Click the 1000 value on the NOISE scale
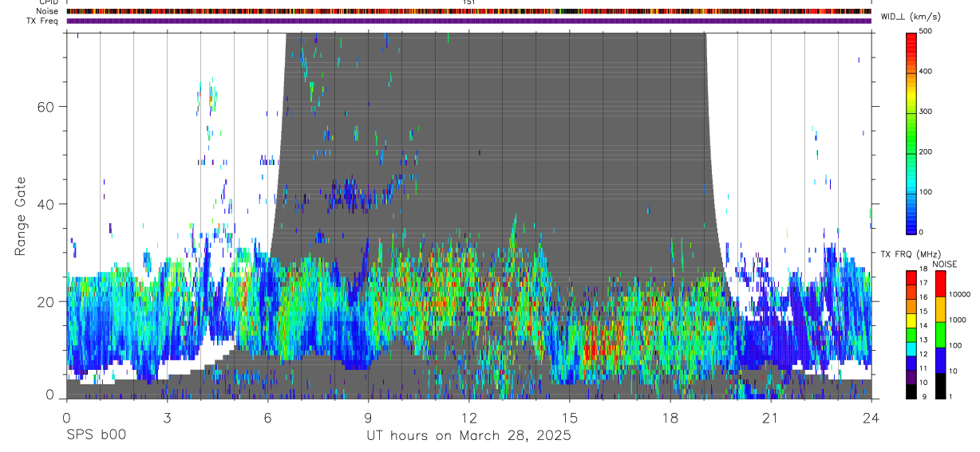The height and width of the screenshot is (452, 980). click(x=958, y=320)
